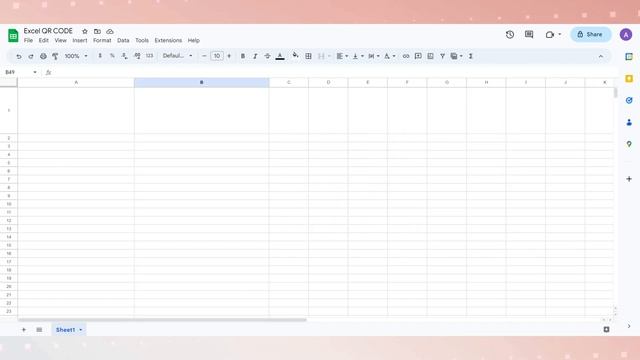The height and width of the screenshot is (360, 640).
Task: Open the Edit menu
Action: coord(44,40)
